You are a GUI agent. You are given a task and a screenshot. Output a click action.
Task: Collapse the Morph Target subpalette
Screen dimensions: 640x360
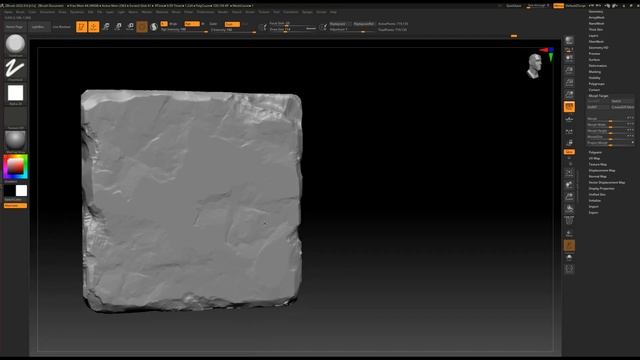pos(598,96)
